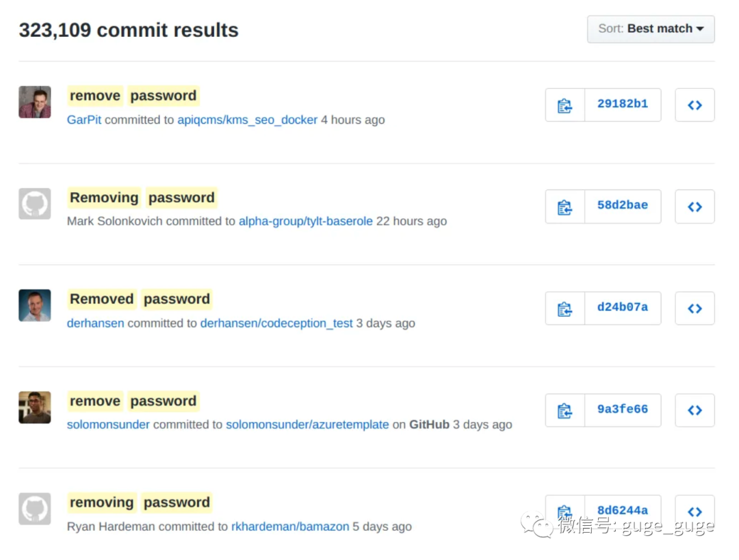Browse repository code at commit 29182b1

695,105
